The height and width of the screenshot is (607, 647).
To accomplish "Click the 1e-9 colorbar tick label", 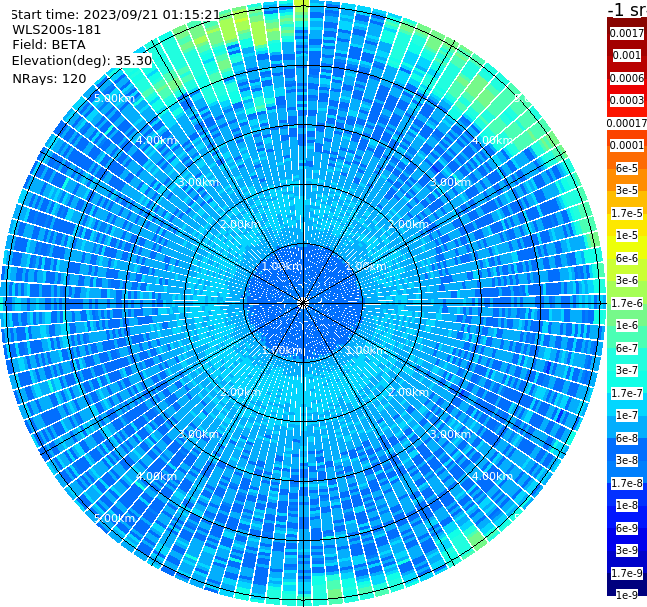I will [x=627, y=595].
